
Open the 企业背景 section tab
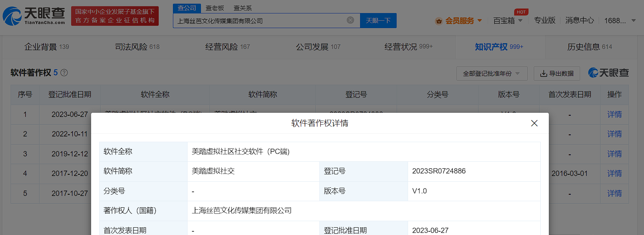[47, 47]
